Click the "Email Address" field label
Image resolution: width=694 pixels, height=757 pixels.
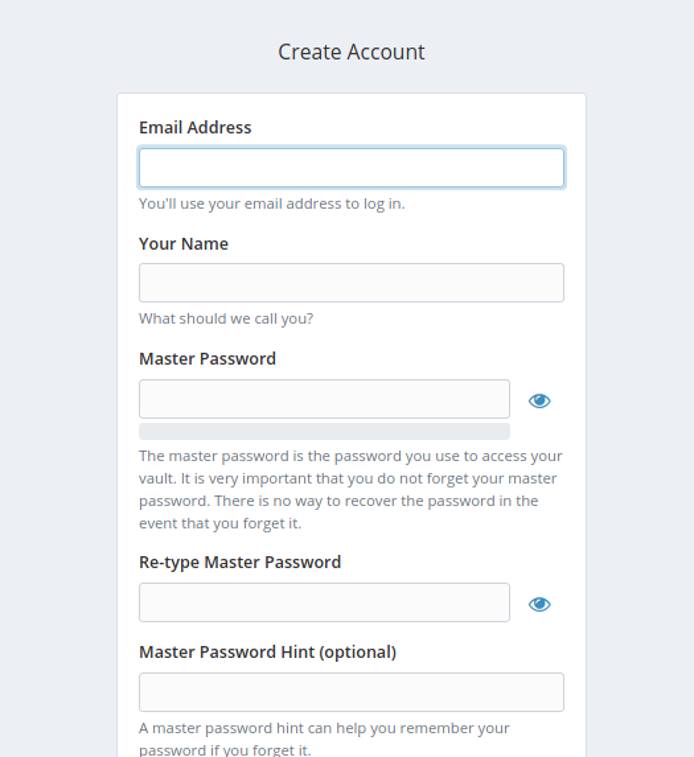tap(195, 128)
